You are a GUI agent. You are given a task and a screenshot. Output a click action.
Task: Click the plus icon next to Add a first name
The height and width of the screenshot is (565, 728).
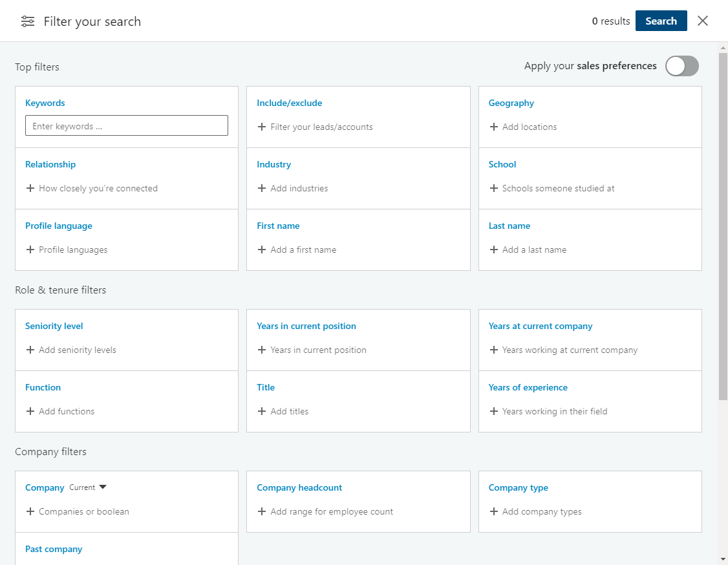(x=262, y=250)
